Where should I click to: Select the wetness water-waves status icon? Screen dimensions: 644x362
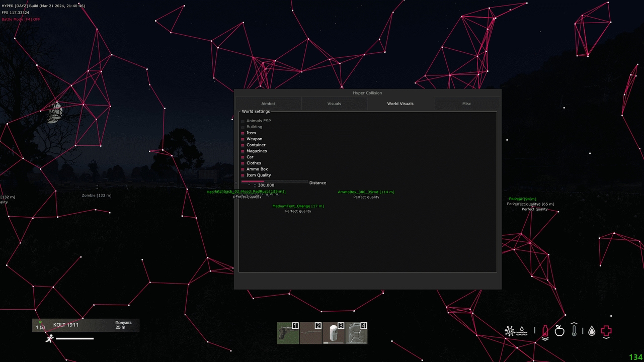click(x=522, y=331)
